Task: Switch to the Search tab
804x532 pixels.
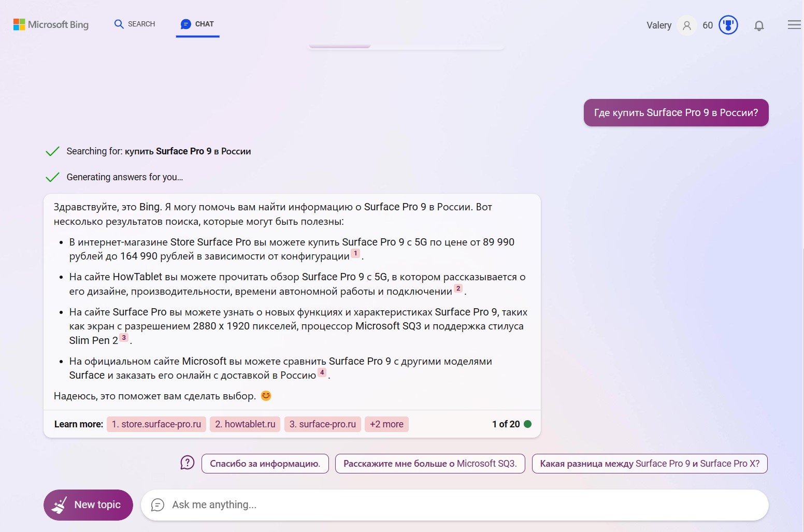Action: click(135, 24)
